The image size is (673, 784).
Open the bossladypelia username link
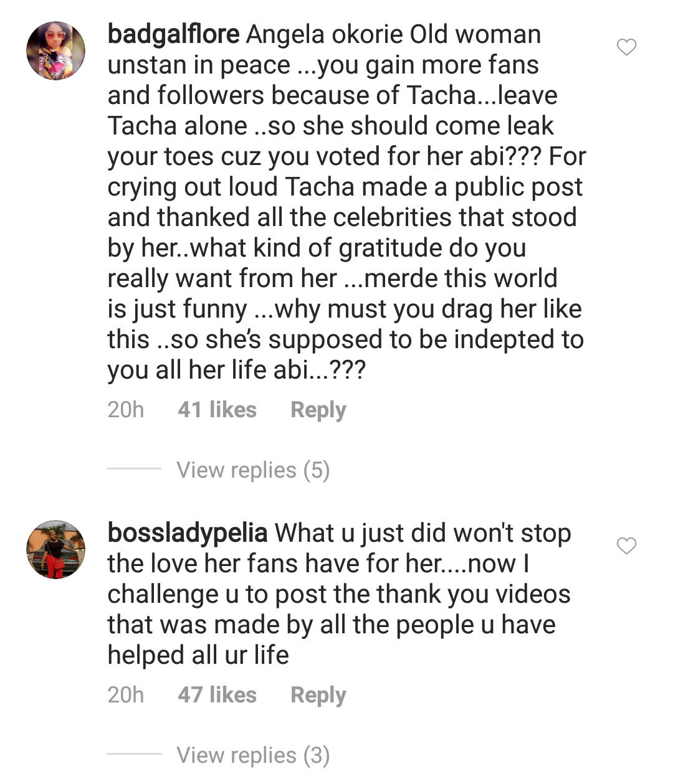click(x=188, y=533)
